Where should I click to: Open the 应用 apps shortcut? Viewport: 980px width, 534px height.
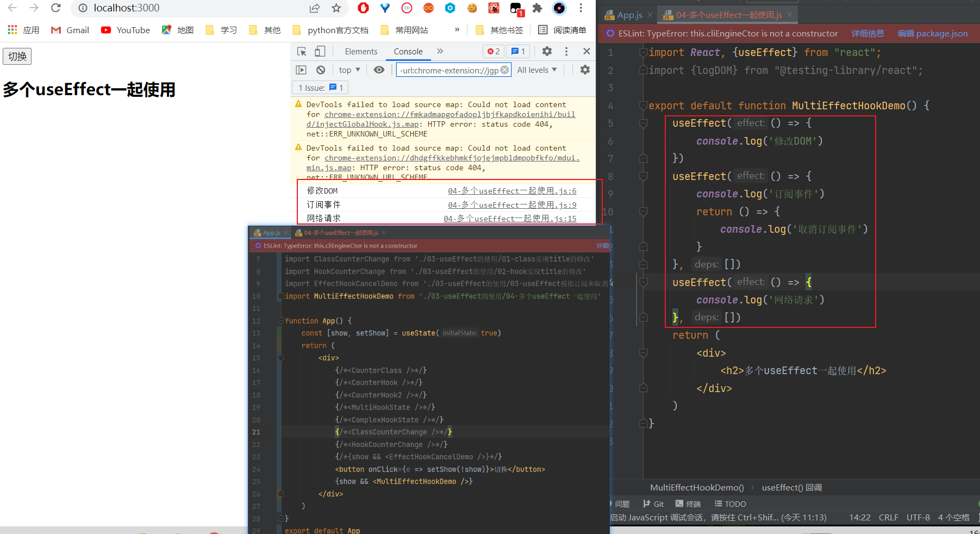(x=23, y=30)
